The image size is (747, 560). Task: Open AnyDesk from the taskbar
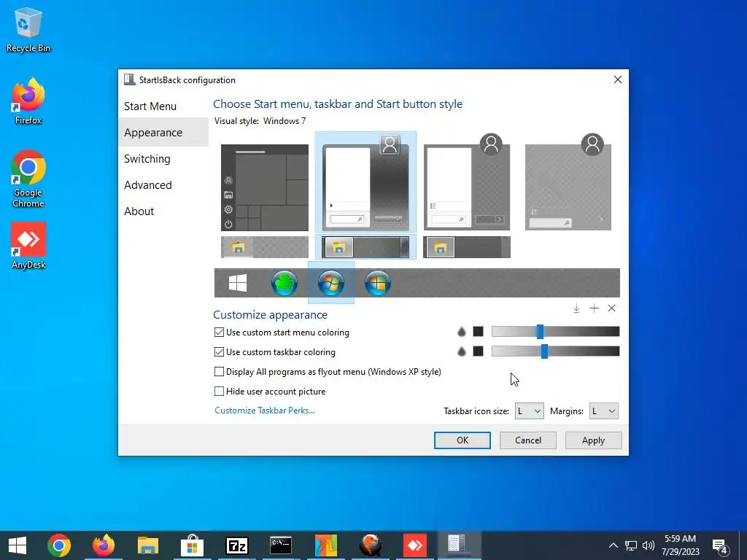click(x=415, y=545)
